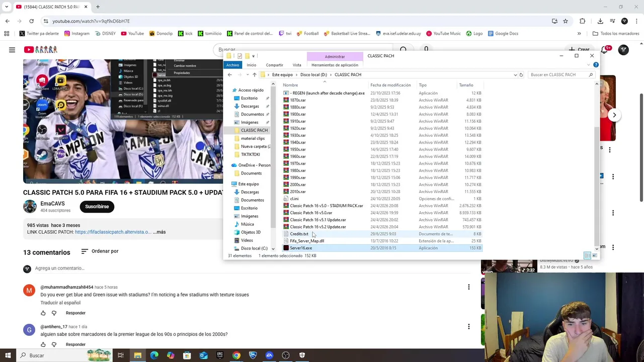Open Explorer recent locations dropdown
Viewport: 644px width, 362px height.
click(x=247, y=74)
